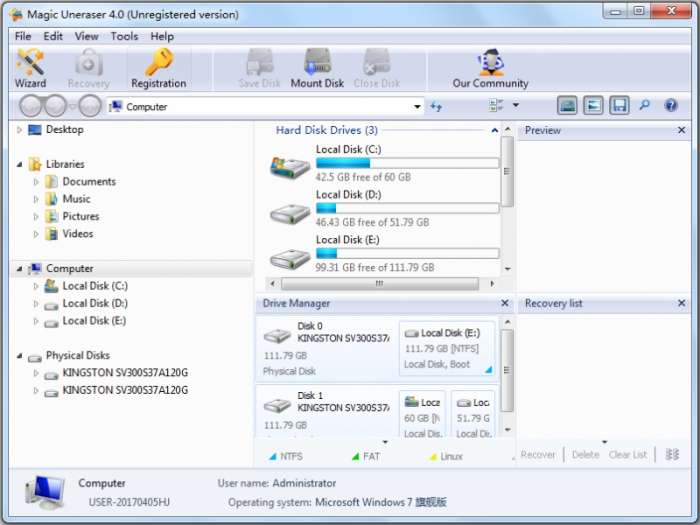Open the Help menu
Image resolution: width=700 pixels, height=525 pixels.
click(162, 36)
